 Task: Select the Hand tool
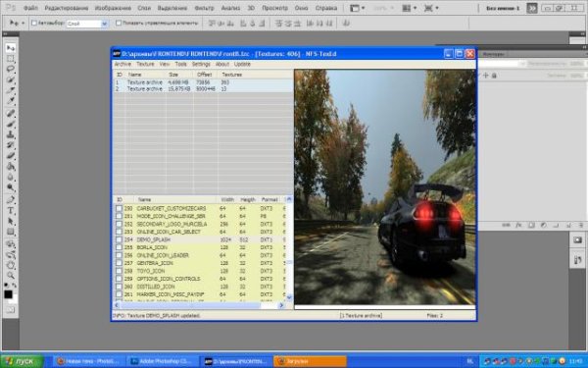point(10,265)
